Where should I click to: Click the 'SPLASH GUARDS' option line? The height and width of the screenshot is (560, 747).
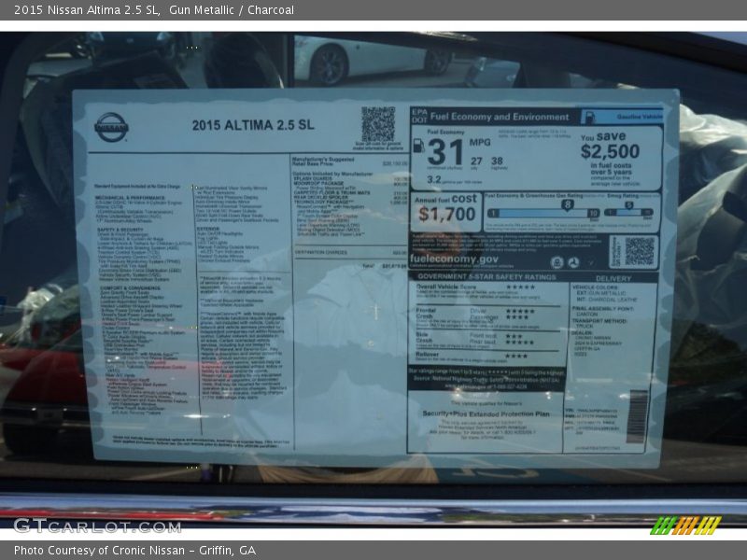click(x=351, y=178)
